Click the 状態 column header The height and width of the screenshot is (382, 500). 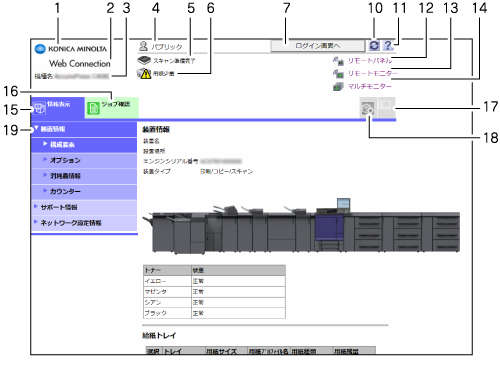point(238,270)
